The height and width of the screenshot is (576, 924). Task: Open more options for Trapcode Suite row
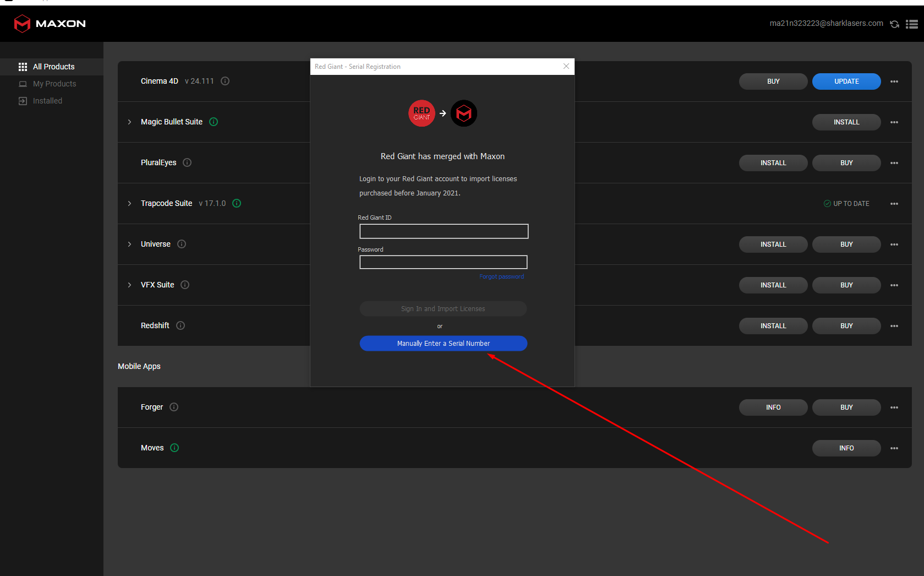(x=894, y=204)
